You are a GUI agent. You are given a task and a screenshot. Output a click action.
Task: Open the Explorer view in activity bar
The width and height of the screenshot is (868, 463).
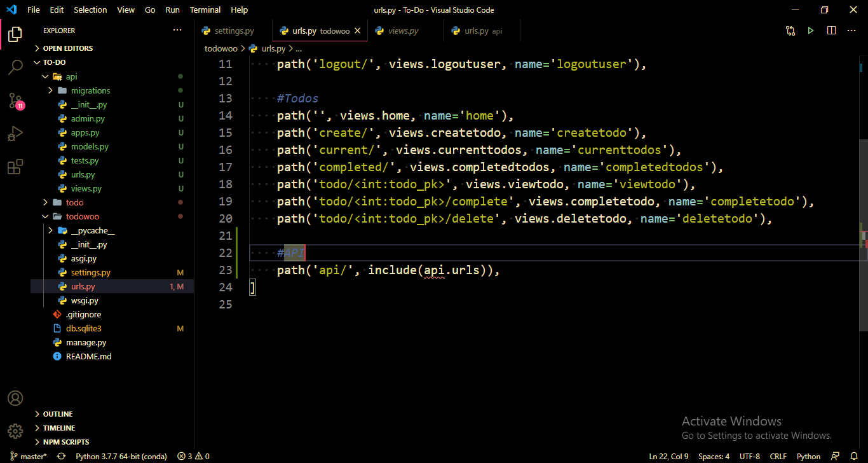(15, 34)
